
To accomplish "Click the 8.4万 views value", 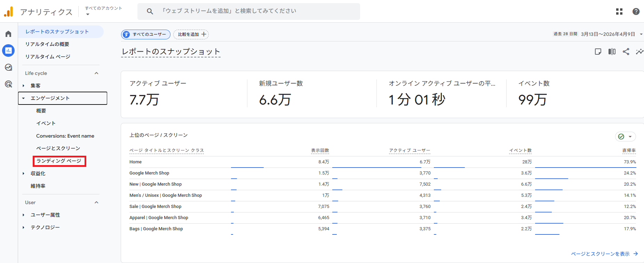I will tap(324, 162).
